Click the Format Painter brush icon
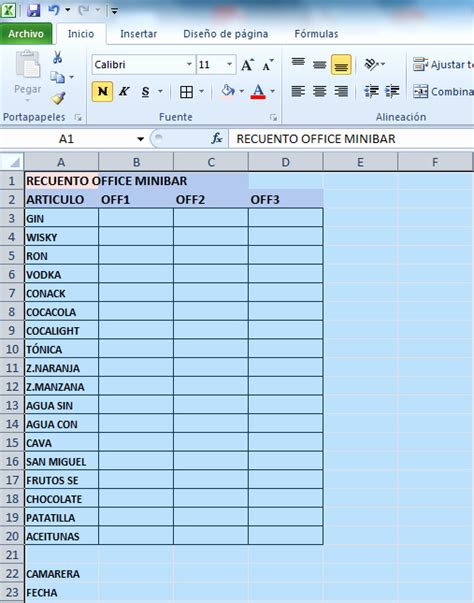Viewport: 474px width, 603px height. click(58, 98)
